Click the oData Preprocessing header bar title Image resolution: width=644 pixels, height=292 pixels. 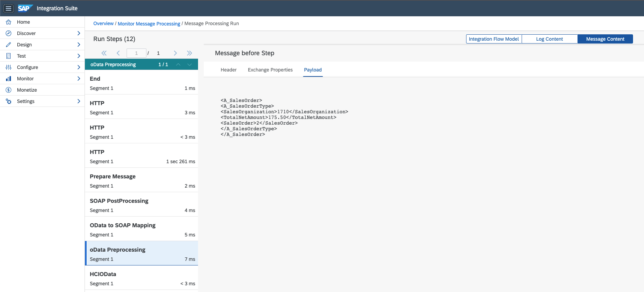pyautogui.click(x=113, y=64)
